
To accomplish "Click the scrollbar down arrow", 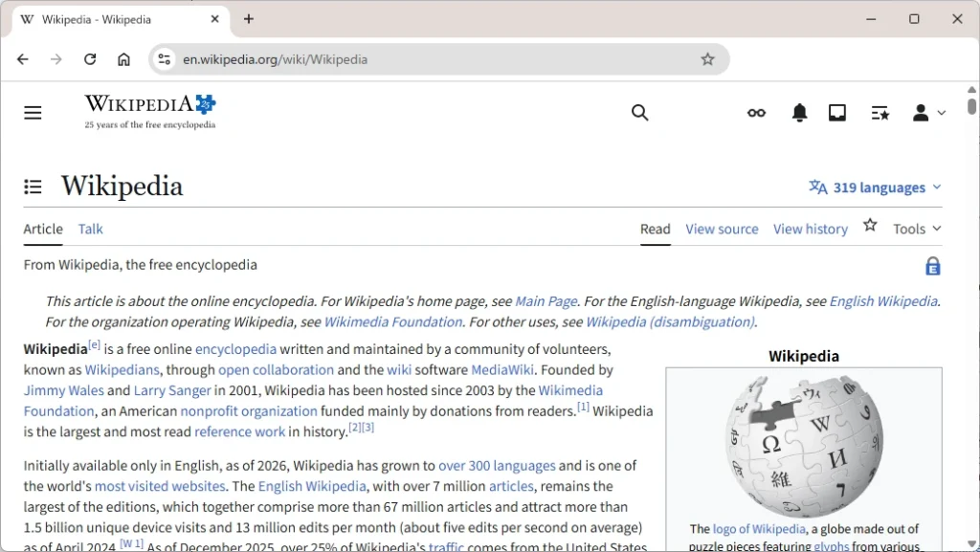I will pos(971,544).
